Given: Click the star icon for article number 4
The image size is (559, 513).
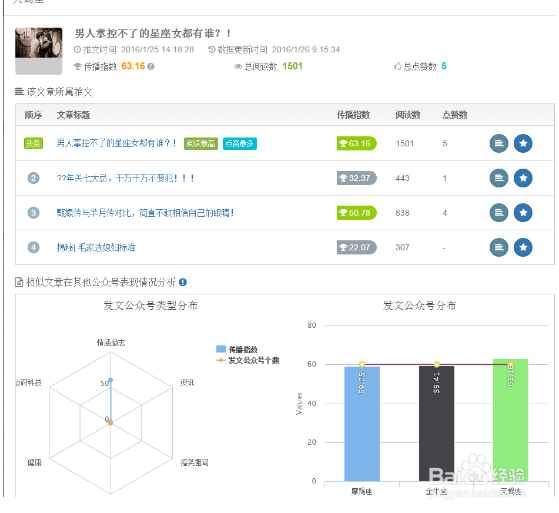Looking at the screenshot, I should click(523, 247).
